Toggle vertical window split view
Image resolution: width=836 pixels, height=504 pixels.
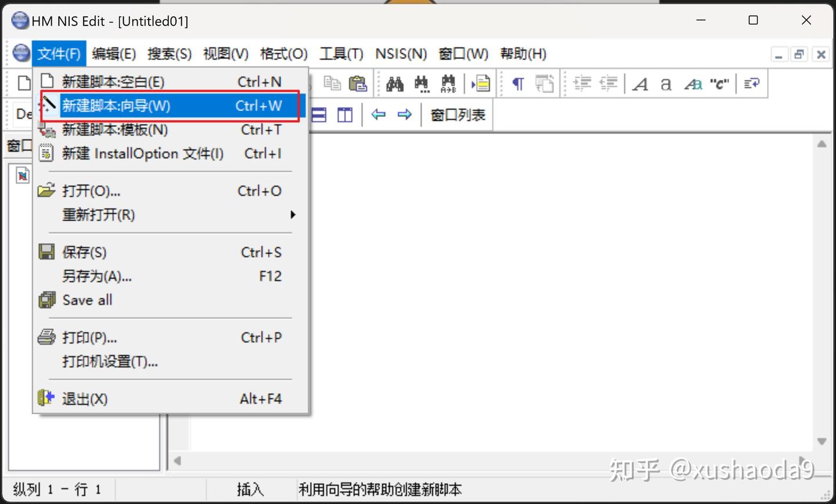pos(345,114)
